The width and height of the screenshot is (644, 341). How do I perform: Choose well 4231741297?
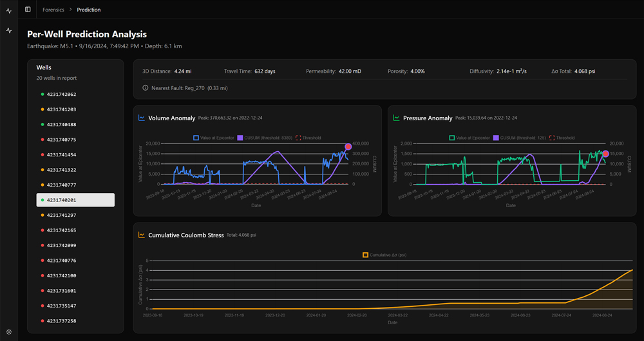[x=61, y=215]
